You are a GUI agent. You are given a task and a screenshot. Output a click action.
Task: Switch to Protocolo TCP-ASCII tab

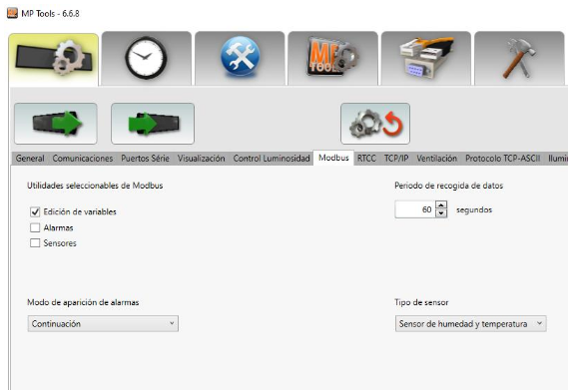[503, 159]
